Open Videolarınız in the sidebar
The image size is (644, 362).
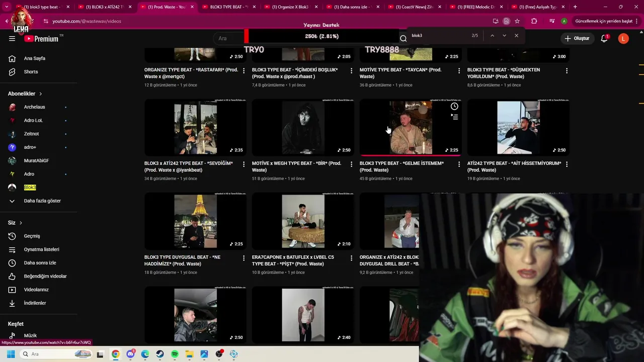click(36, 290)
